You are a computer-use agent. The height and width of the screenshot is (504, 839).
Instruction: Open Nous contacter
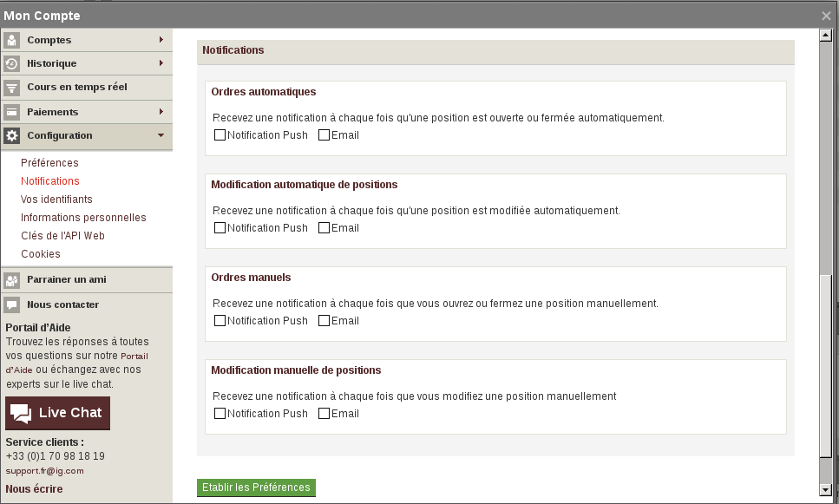pyautogui.click(x=87, y=305)
